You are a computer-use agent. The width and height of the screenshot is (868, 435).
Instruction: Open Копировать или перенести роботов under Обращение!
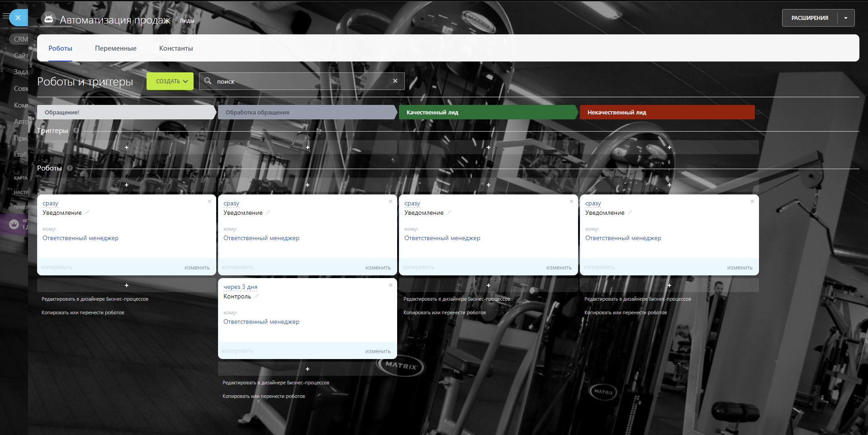(x=83, y=312)
